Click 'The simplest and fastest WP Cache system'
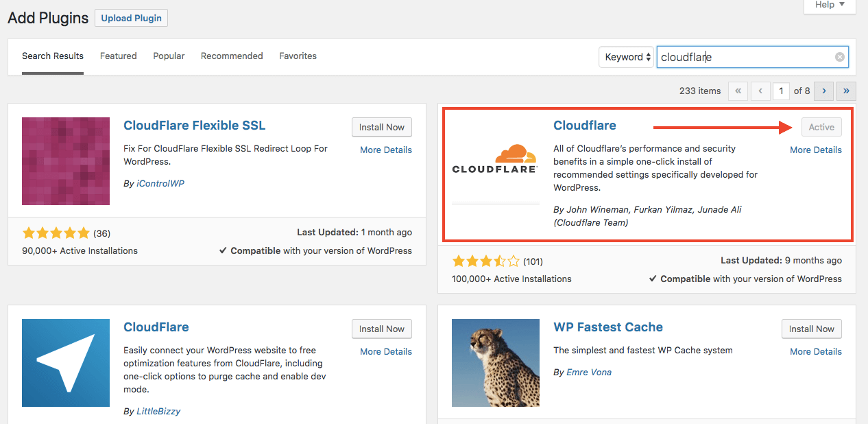 pyautogui.click(x=643, y=350)
